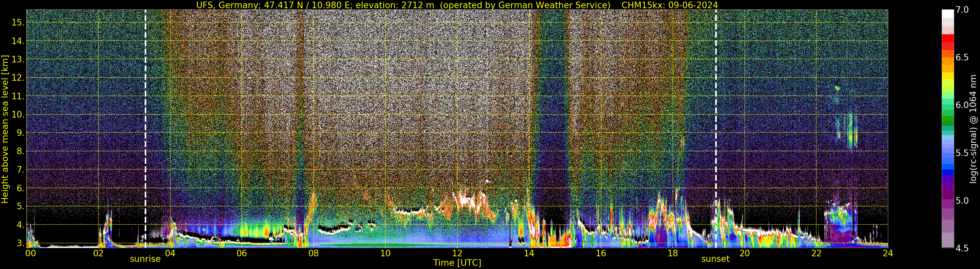The image size is (980, 269).
Task: Click the colorbar value label '7.0'
Action: (x=962, y=10)
